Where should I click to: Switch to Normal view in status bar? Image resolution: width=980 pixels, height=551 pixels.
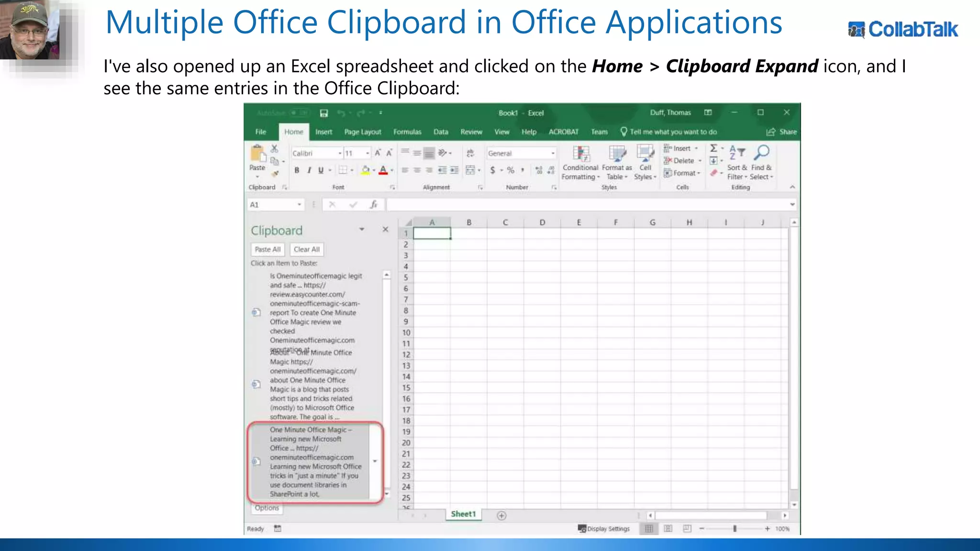click(649, 529)
